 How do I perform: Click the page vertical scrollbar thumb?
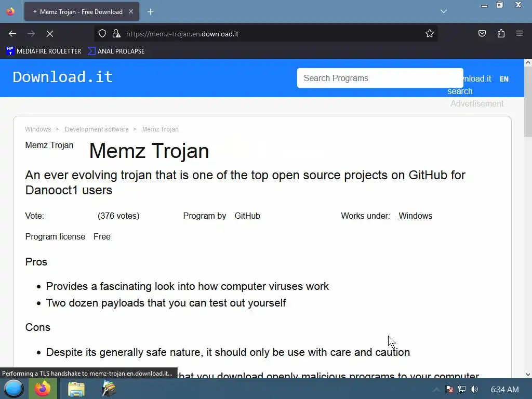528,102
